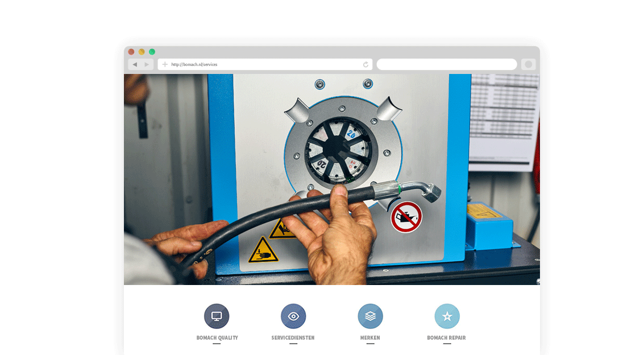Maximize the window with the green button
Viewport: 644px width, 355px height.
pos(152,52)
